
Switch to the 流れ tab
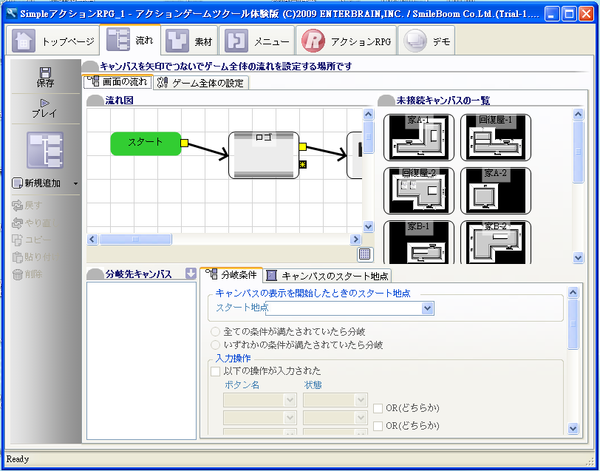pyautogui.click(x=130, y=40)
